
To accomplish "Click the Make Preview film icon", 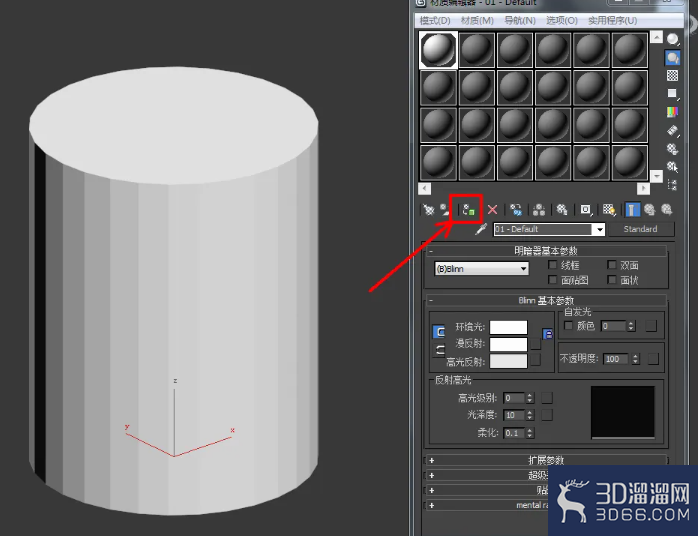I will (x=673, y=130).
